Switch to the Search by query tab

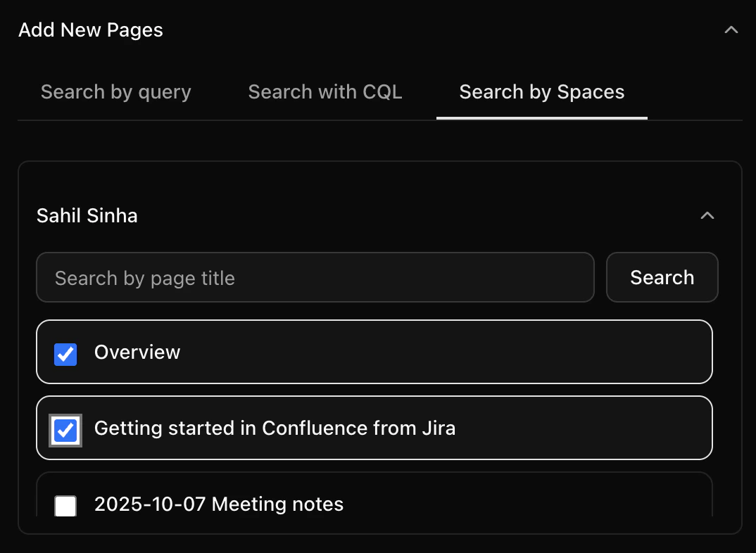tap(115, 91)
